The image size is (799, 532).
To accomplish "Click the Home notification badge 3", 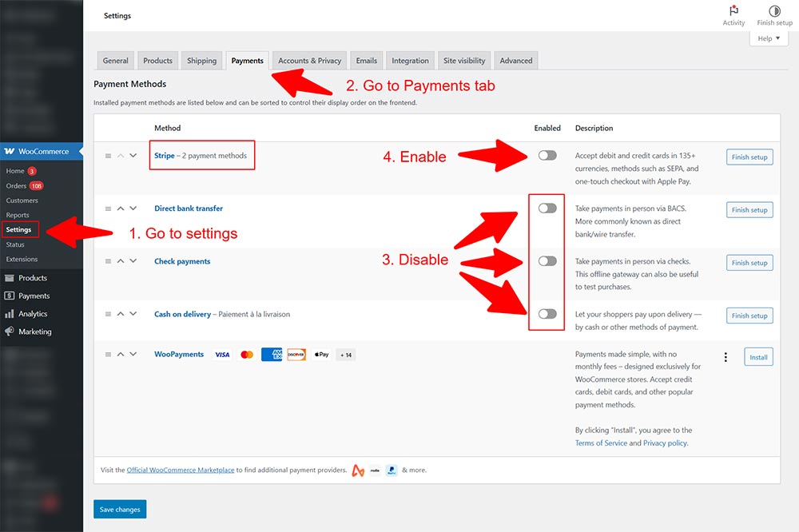I will pos(32,171).
